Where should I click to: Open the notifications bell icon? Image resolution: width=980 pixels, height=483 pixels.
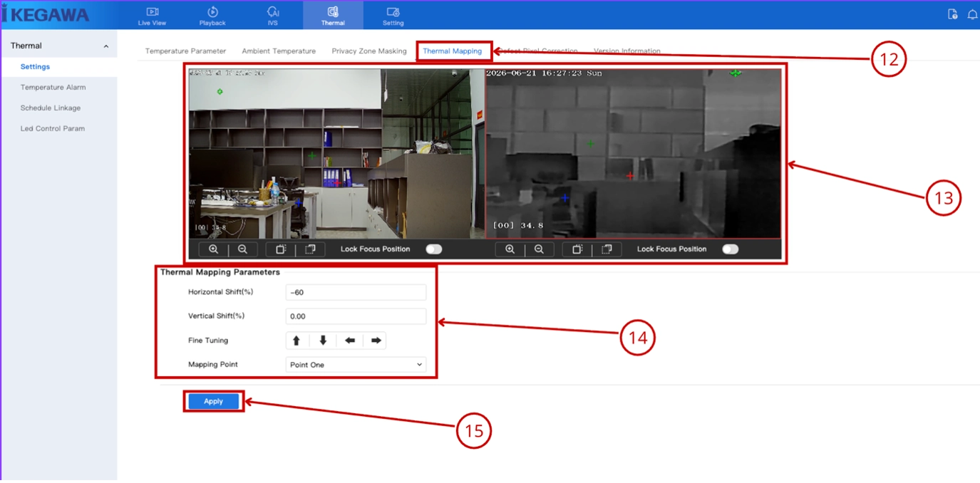[972, 14]
